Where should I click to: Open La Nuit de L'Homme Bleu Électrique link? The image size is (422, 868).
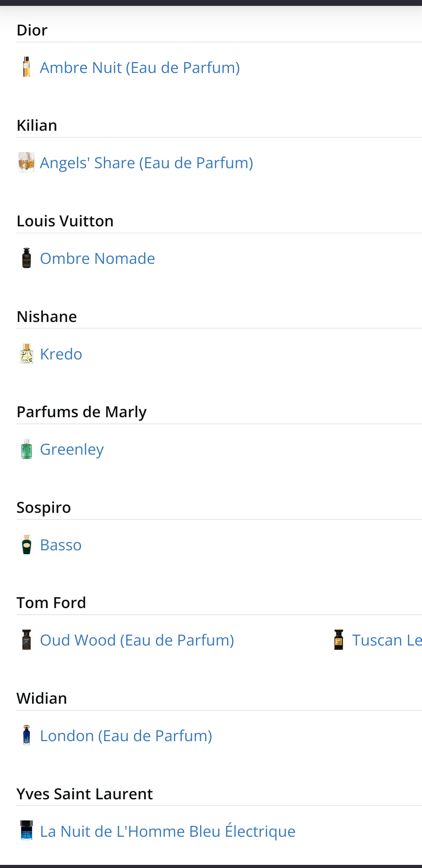click(x=168, y=831)
